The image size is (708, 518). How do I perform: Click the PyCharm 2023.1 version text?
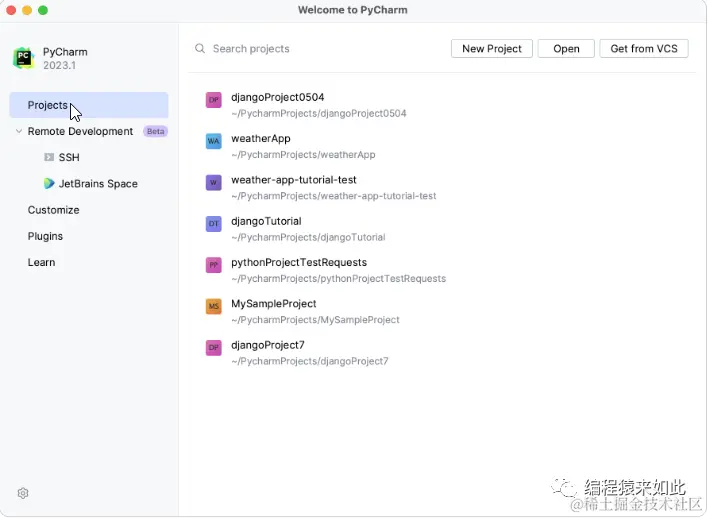[x=59, y=65]
